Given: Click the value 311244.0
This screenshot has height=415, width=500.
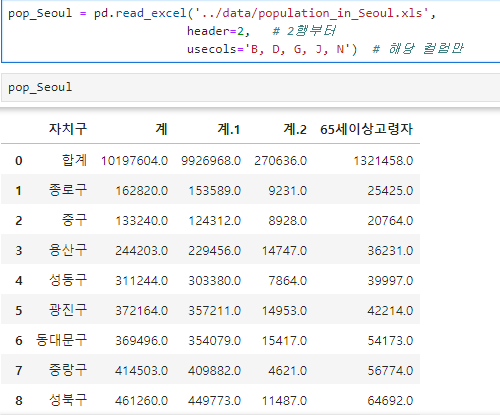Looking at the screenshot, I should click(x=142, y=281).
